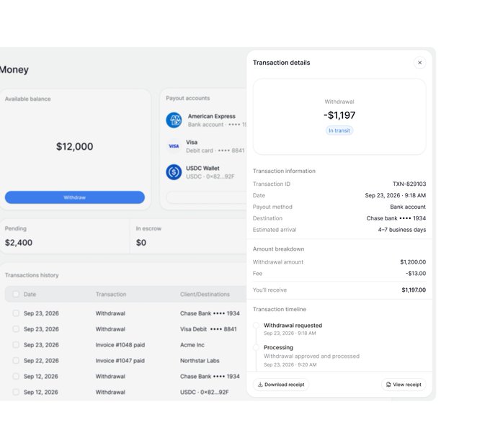
Task: Click the 4–7 business days estimate
Action: (x=402, y=230)
